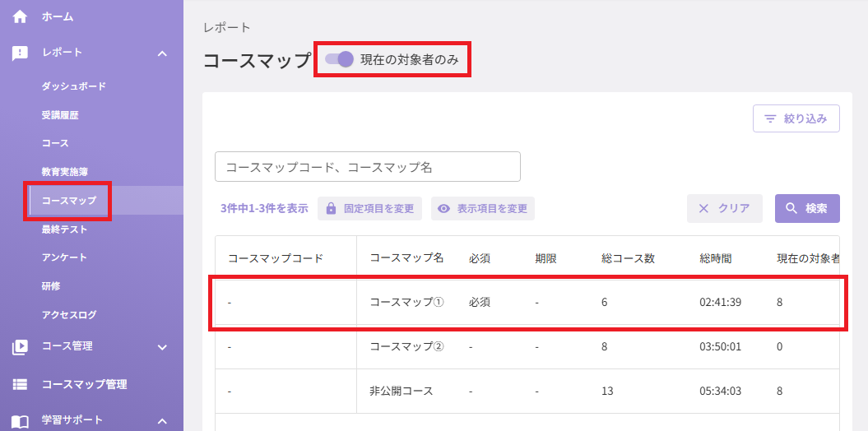Click the 総コース数 column header
This screenshot has height=431, width=868.
(629, 258)
